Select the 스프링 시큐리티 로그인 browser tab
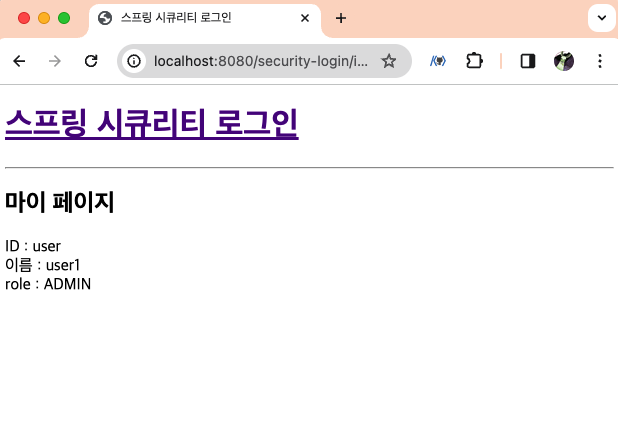This screenshot has width=618, height=444. [205, 19]
